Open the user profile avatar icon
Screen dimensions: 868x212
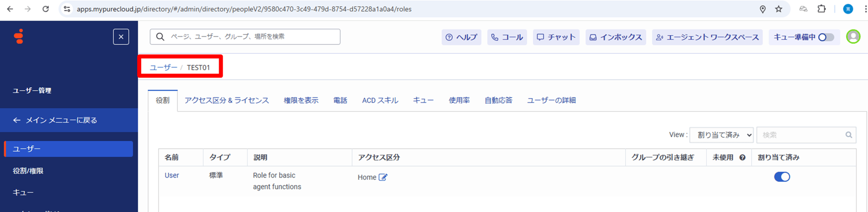(x=853, y=37)
